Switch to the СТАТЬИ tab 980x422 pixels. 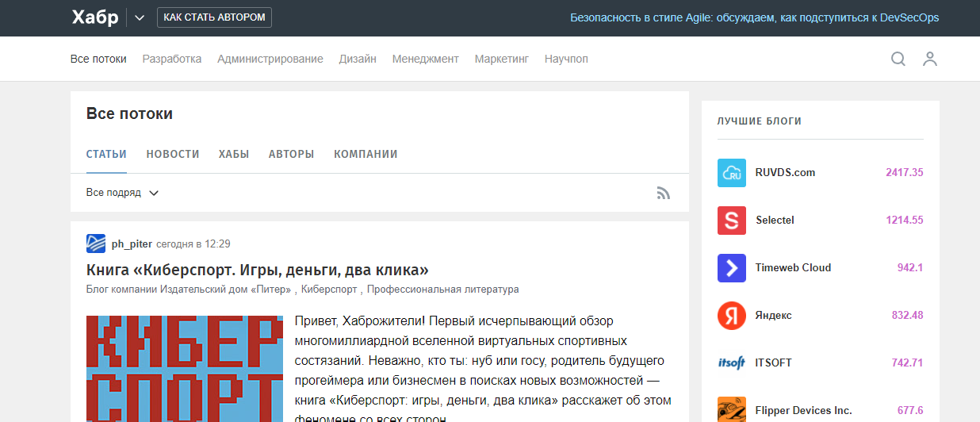106,154
